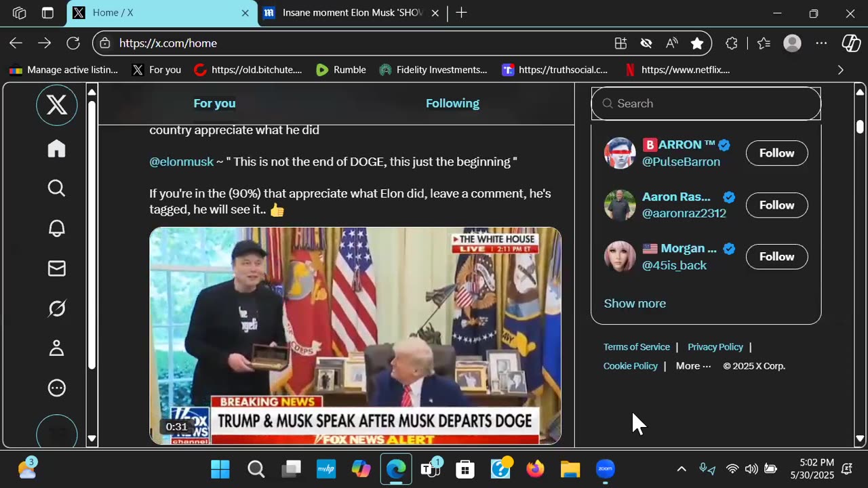Image resolution: width=868 pixels, height=488 pixels.
Task: Switch to Insane moment Elon Musk tab
Action: (x=351, y=13)
